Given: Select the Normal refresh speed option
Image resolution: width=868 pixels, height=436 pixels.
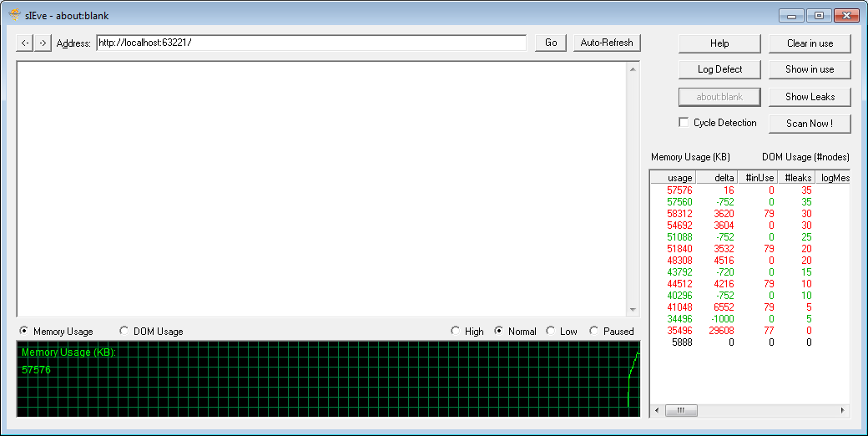Looking at the screenshot, I should (499, 331).
